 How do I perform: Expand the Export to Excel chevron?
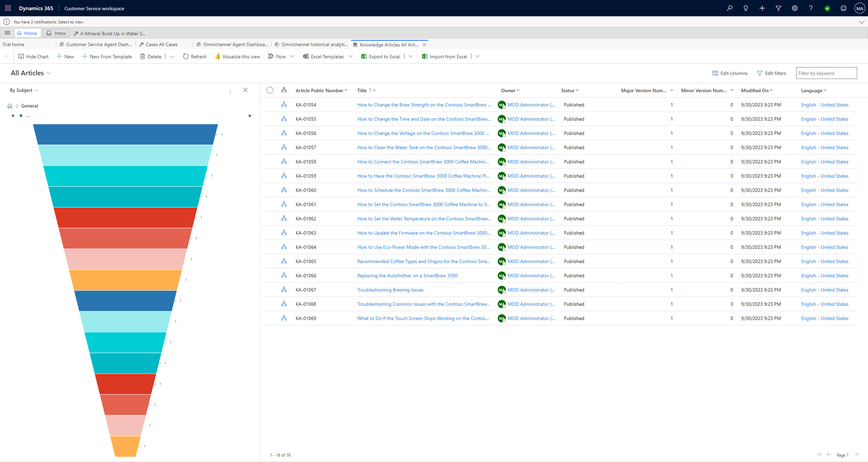411,57
